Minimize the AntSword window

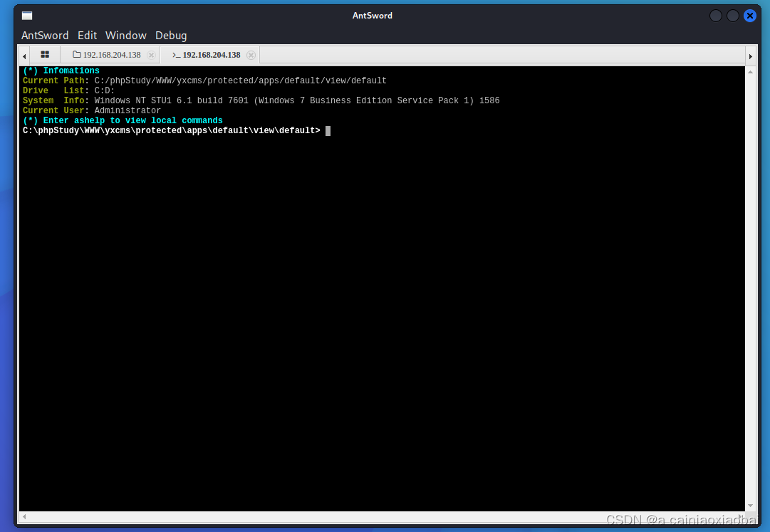715,16
